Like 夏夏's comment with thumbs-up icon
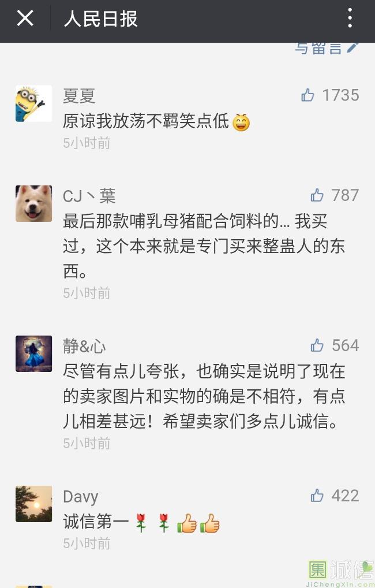This screenshot has width=375, height=588. [307, 95]
